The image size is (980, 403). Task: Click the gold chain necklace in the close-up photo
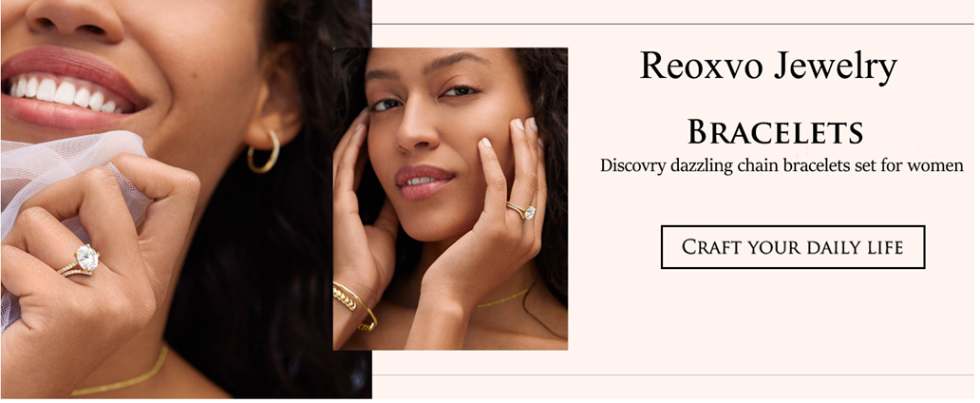pyautogui.click(x=120, y=373)
